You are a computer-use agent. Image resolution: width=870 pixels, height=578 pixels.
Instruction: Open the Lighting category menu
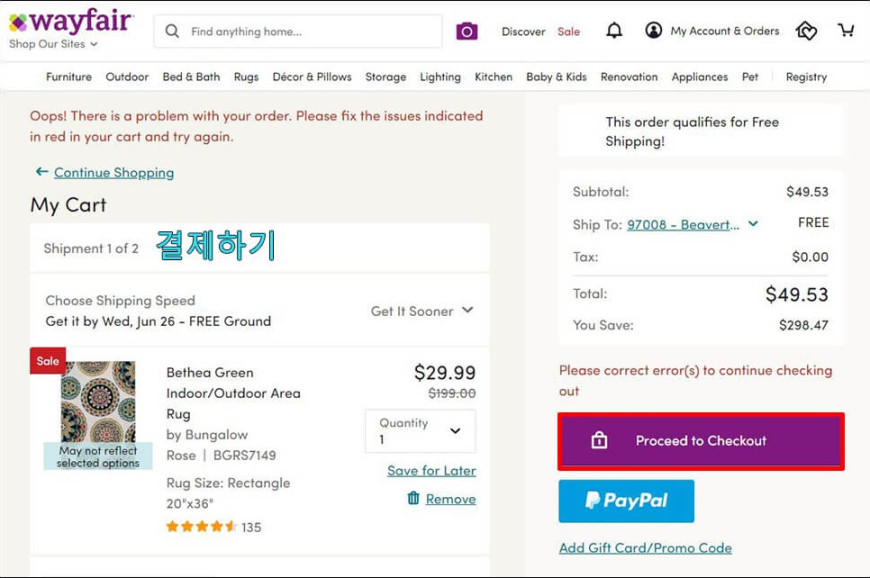pyautogui.click(x=440, y=77)
